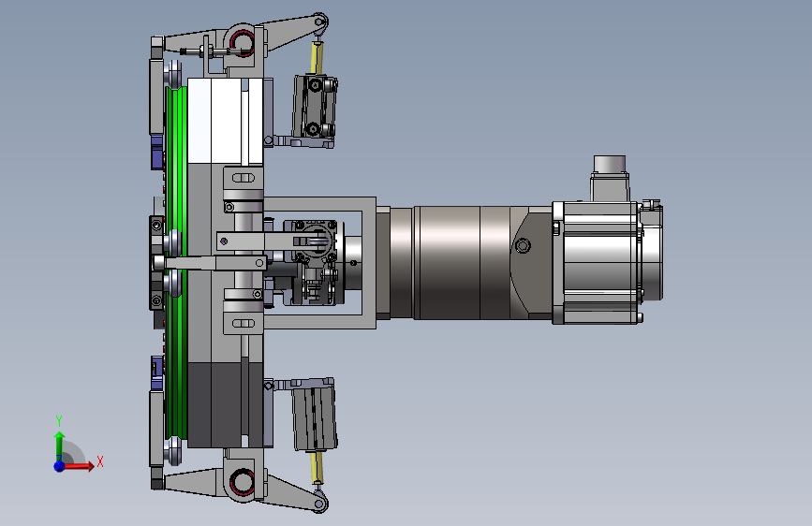812x526 pixels.
Task: Click the red X axis arrow of the triad
Action: tap(81, 466)
